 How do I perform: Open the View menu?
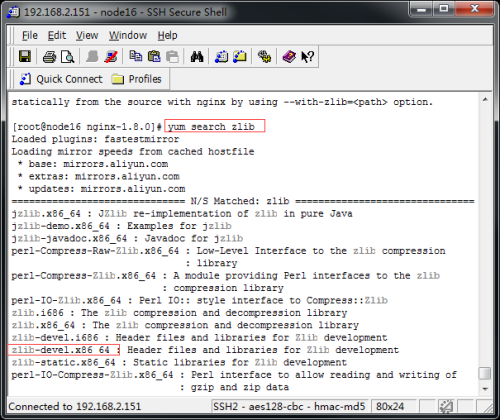point(87,35)
